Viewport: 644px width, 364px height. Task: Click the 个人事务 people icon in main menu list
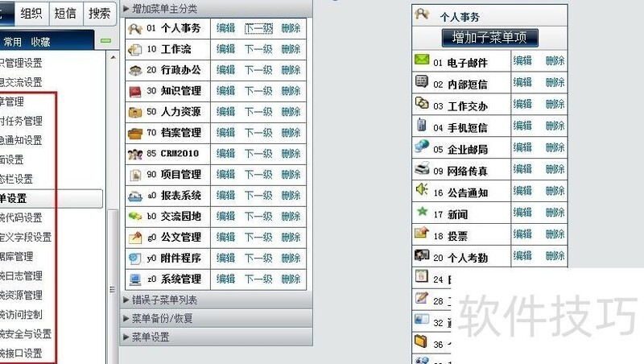click(x=135, y=29)
